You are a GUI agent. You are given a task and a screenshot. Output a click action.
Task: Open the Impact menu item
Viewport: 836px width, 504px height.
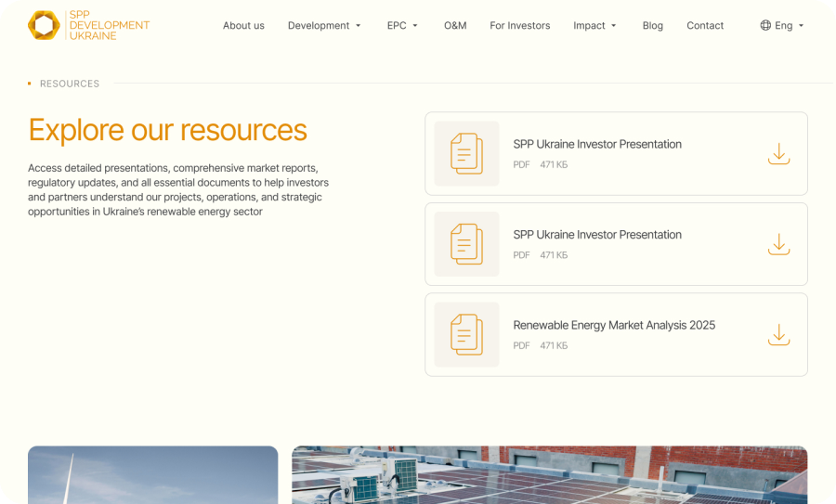pyautogui.click(x=589, y=26)
